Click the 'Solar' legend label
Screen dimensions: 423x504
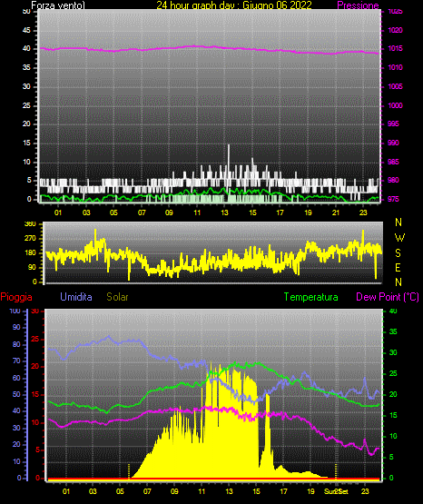[117, 297]
